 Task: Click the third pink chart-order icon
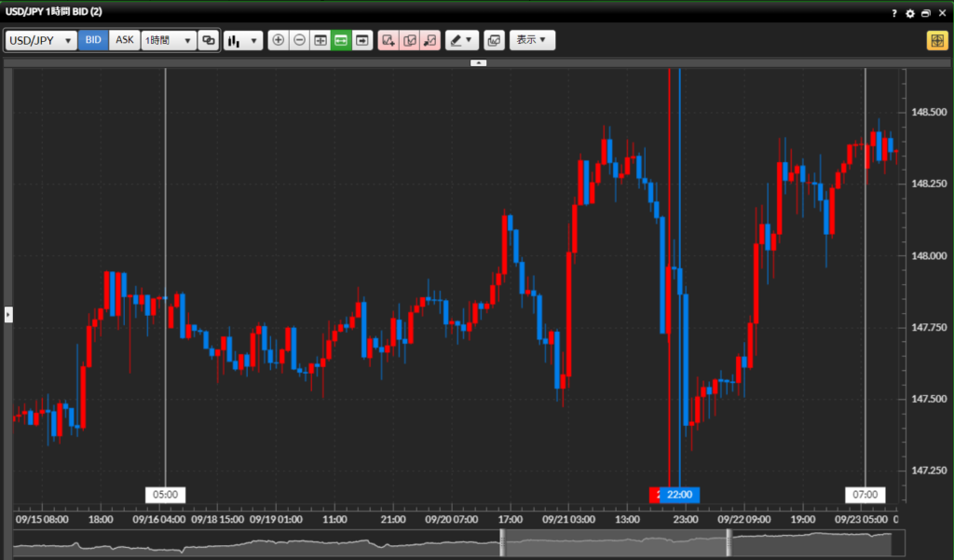[x=429, y=41]
